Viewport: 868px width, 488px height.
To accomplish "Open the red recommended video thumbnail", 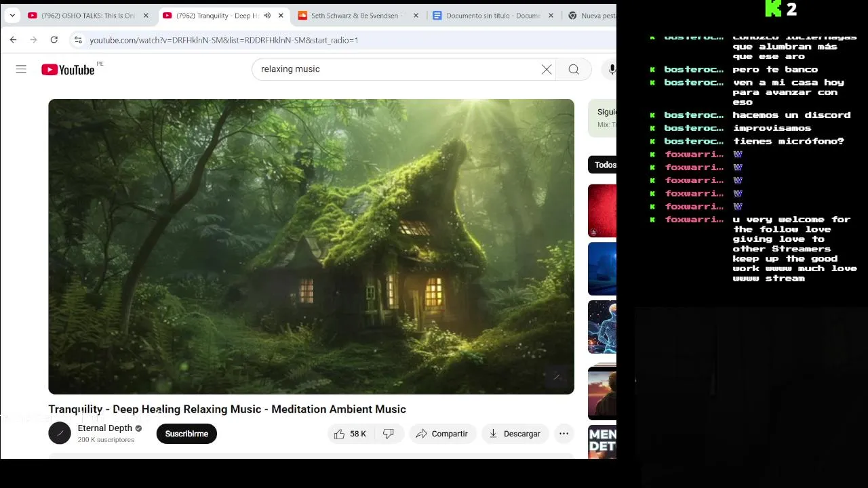I will coord(602,211).
